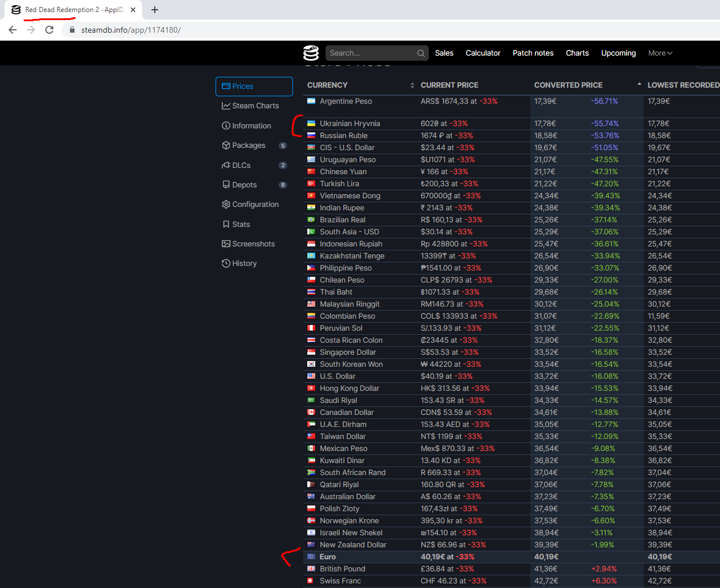Viewport: 720px width, 588px height.
Task: Open a new browser tab
Action: (155, 10)
